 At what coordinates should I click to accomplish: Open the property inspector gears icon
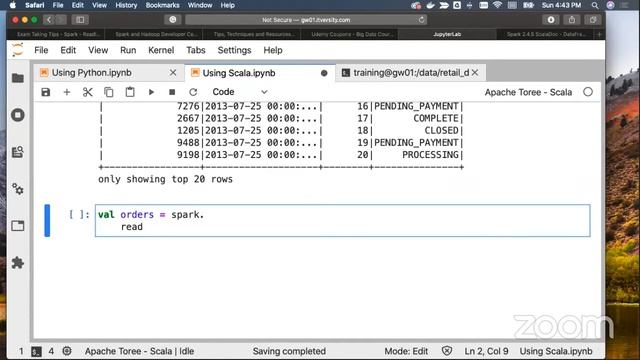18,189
